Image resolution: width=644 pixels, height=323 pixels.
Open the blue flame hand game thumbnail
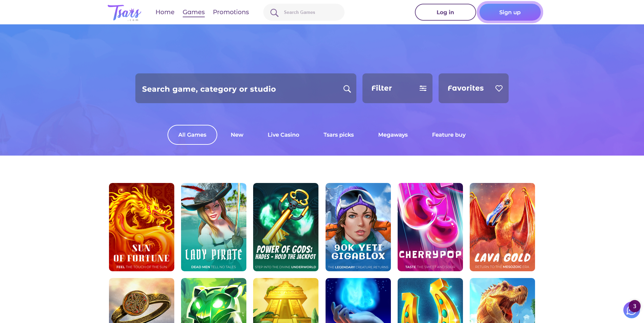point(358,300)
